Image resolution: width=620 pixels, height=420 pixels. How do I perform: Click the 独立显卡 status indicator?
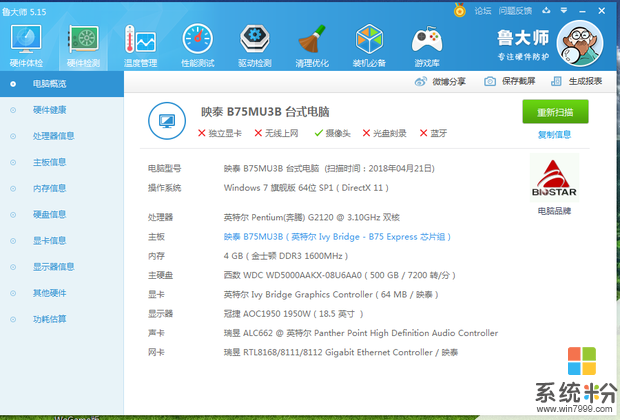(220, 133)
